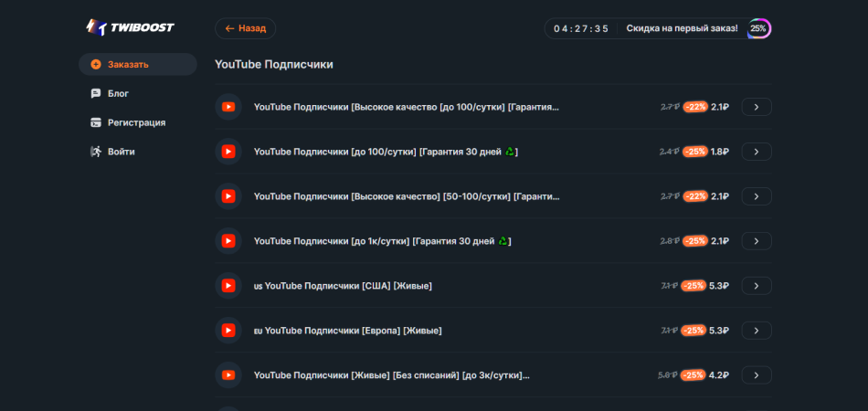Expand the Высокое качество 50-100/сутки arrow
Screen dimensions: 868x411
757,196
